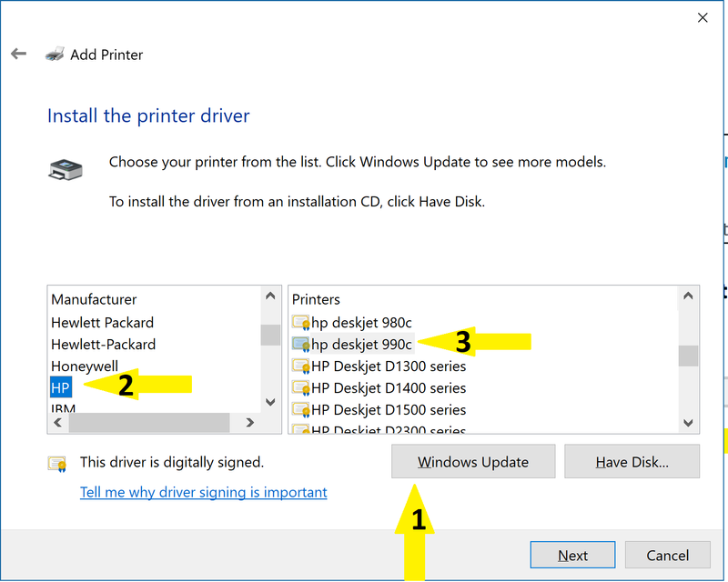Click the driver icon beside HP Deskjet D1500 series
The width and height of the screenshot is (728, 582).
point(301,409)
